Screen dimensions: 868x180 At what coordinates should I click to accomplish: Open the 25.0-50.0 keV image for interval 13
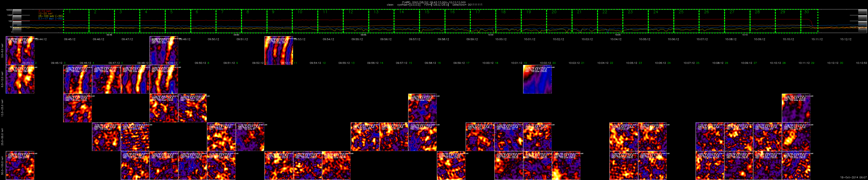point(365,137)
